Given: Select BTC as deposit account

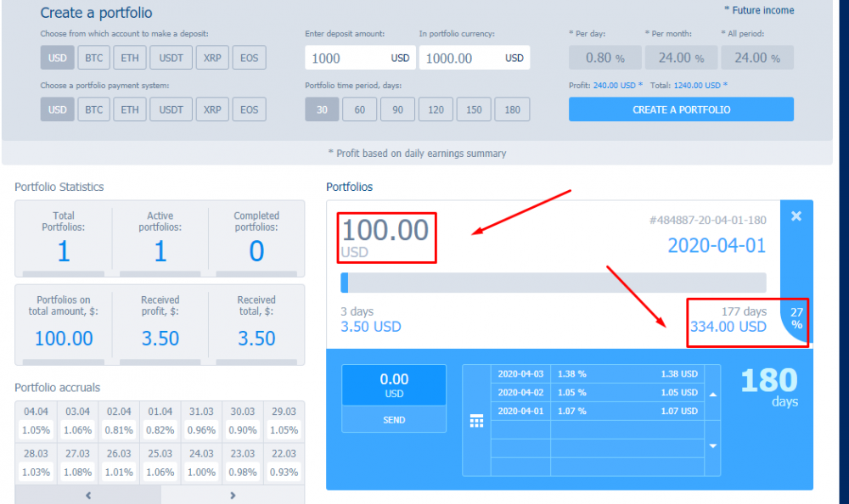Looking at the screenshot, I should tap(93, 58).
